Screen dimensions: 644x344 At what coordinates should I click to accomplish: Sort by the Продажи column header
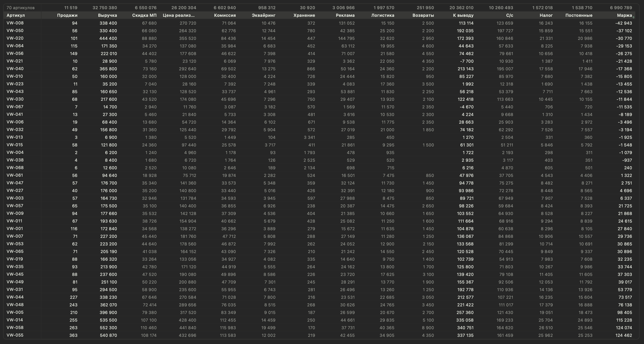click(67, 15)
